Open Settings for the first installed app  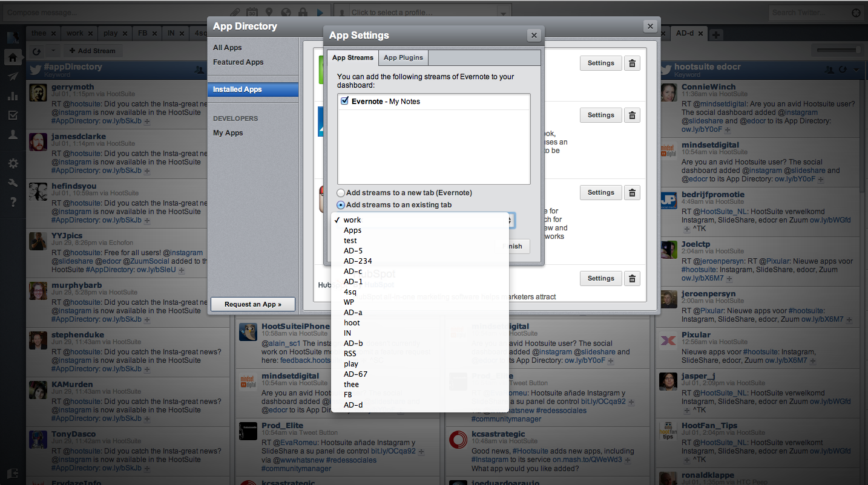coord(601,63)
